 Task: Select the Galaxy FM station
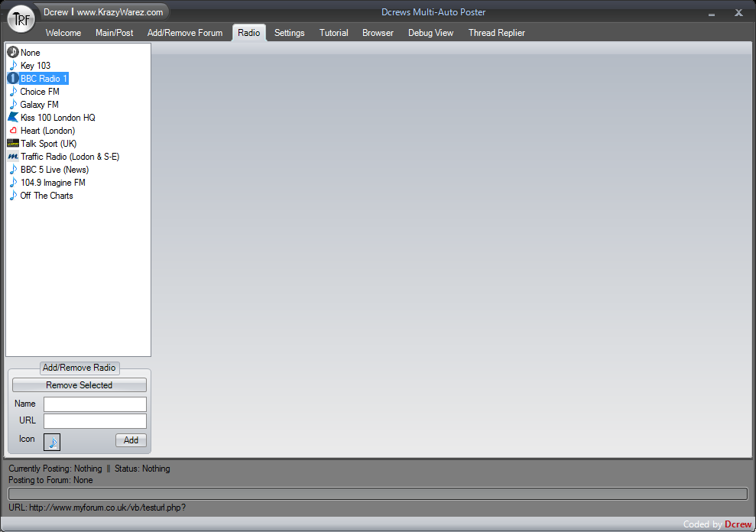[39, 105]
